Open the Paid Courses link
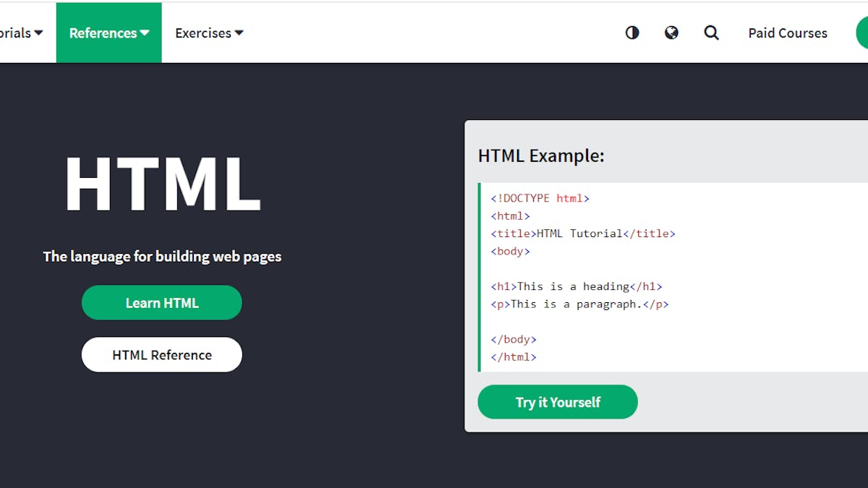Screen dimensions: 868x488 pyautogui.click(x=788, y=33)
